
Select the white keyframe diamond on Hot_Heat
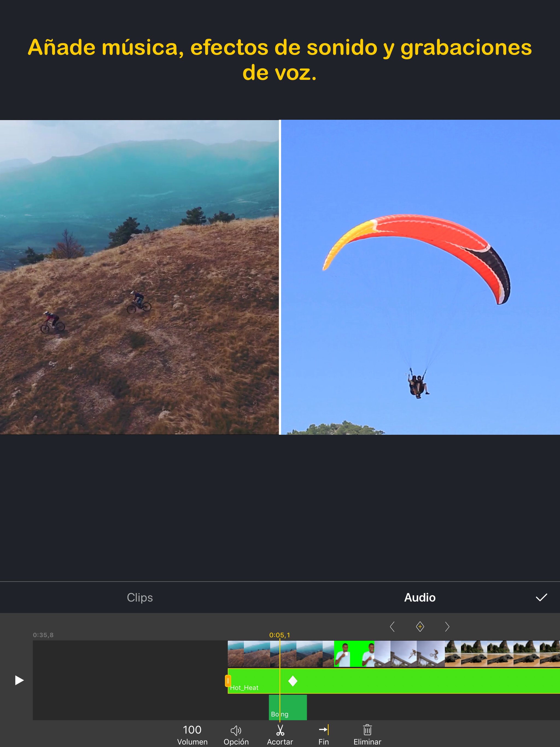[x=293, y=681]
